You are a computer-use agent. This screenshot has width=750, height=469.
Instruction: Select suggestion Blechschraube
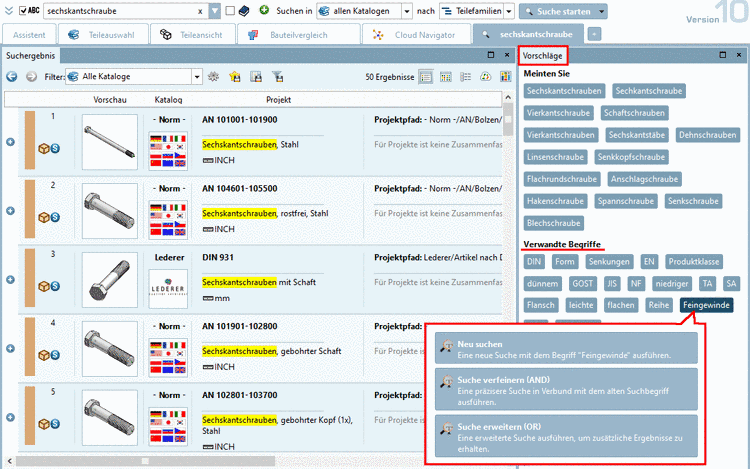point(553,223)
